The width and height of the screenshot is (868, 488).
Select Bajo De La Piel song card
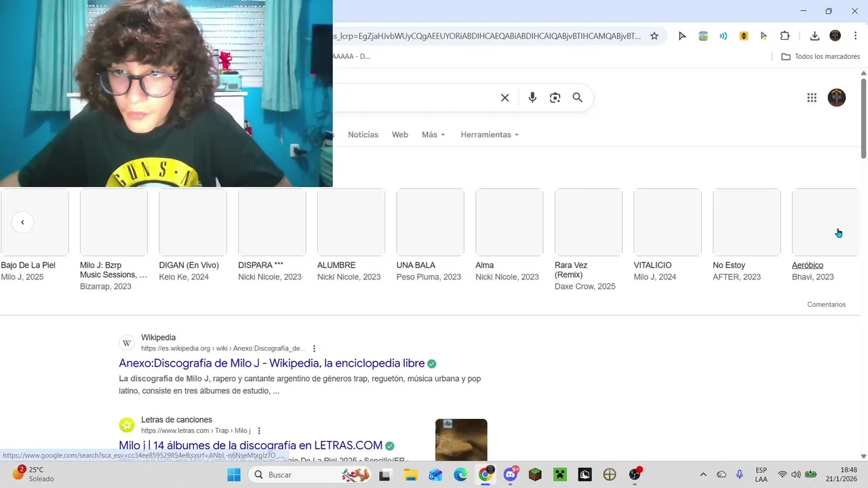pos(35,235)
